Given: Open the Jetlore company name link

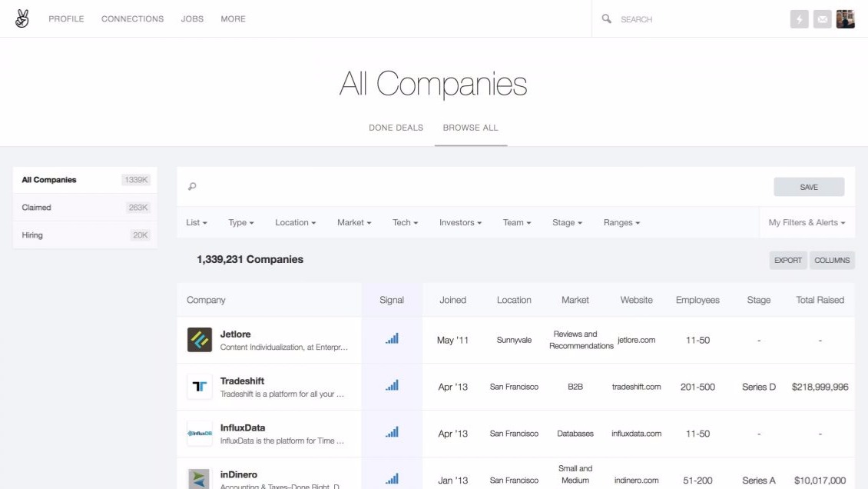Looking at the screenshot, I should 235,334.
